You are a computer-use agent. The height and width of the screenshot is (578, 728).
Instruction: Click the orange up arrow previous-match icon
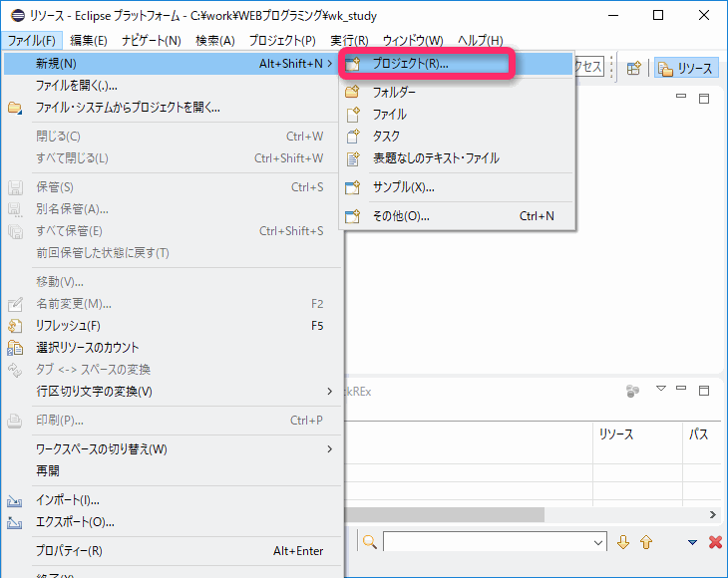coord(646,542)
